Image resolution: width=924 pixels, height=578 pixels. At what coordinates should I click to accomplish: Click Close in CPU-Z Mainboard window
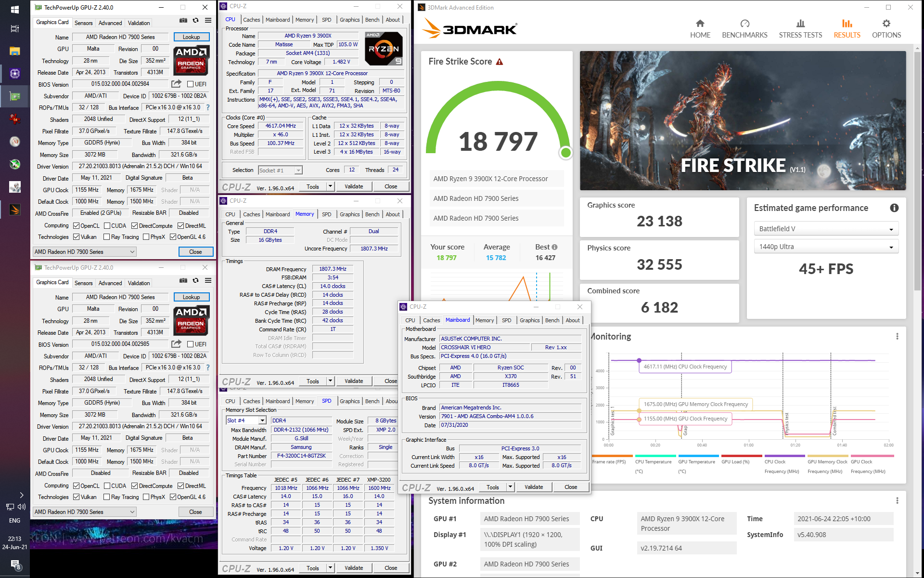click(x=570, y=487)
